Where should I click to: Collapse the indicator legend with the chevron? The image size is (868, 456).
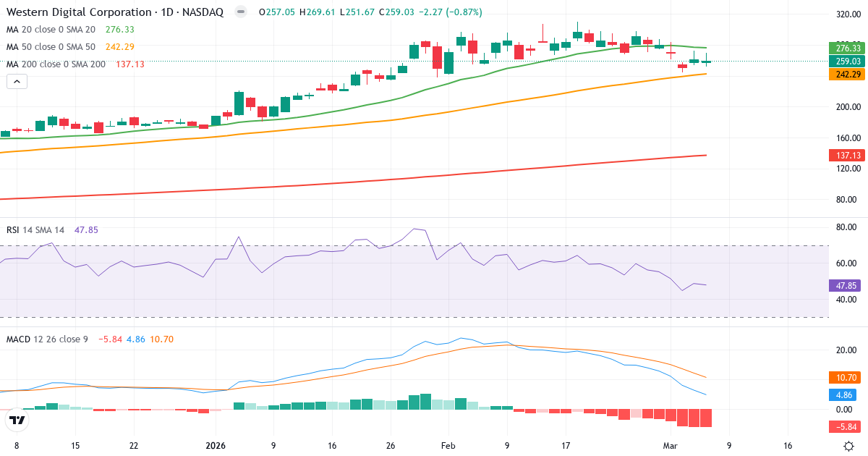tap(16, 81)
